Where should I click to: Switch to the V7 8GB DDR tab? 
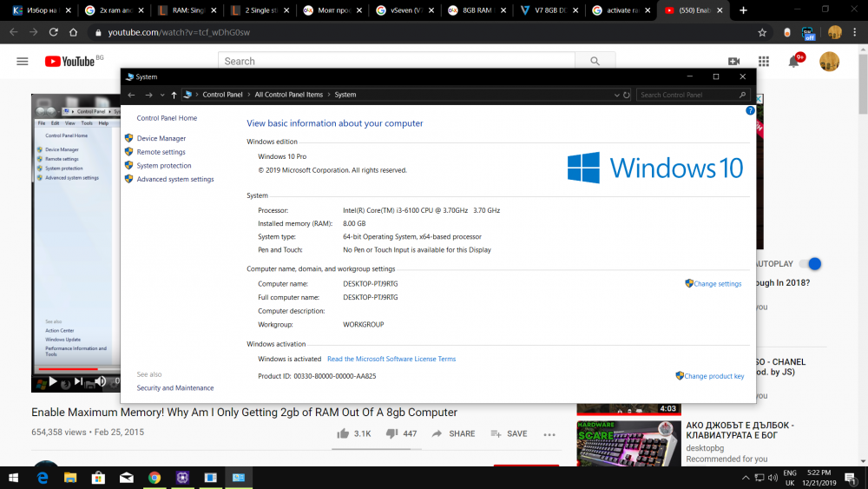[549, 10]
